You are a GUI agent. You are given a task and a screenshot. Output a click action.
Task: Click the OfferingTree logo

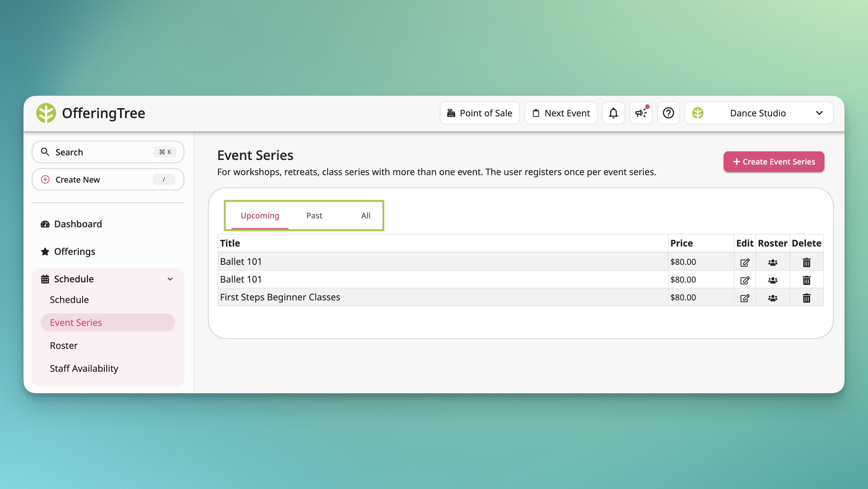[91, 113]
